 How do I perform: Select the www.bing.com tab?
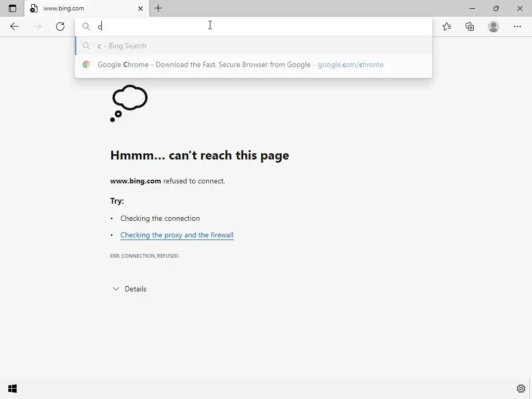[87, 8]
